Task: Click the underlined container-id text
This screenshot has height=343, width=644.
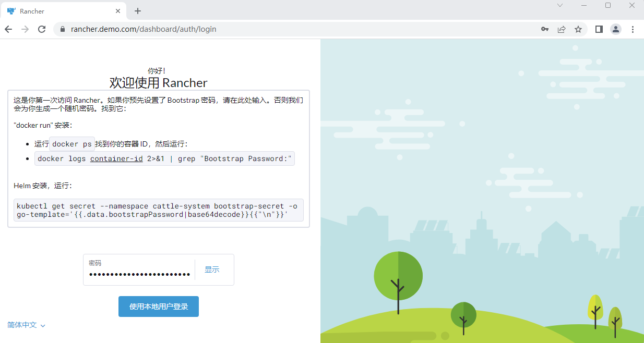Action: click(116, 158)
